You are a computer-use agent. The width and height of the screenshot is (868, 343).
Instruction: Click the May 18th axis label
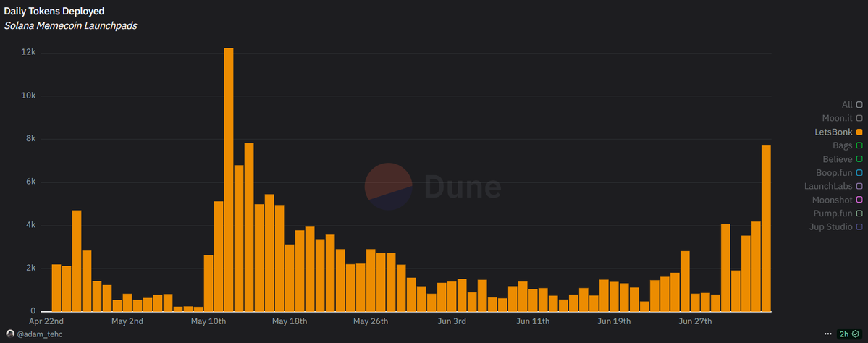290,321
